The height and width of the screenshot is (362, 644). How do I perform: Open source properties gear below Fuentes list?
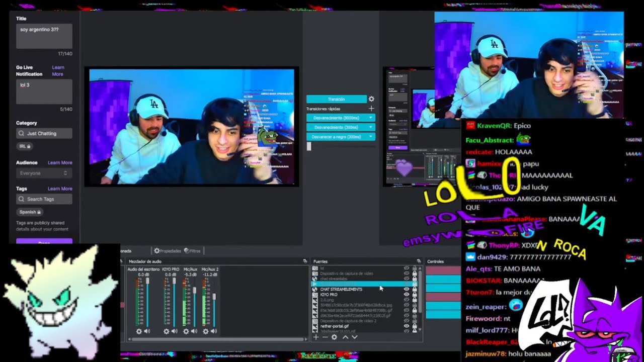pos(334,337)
